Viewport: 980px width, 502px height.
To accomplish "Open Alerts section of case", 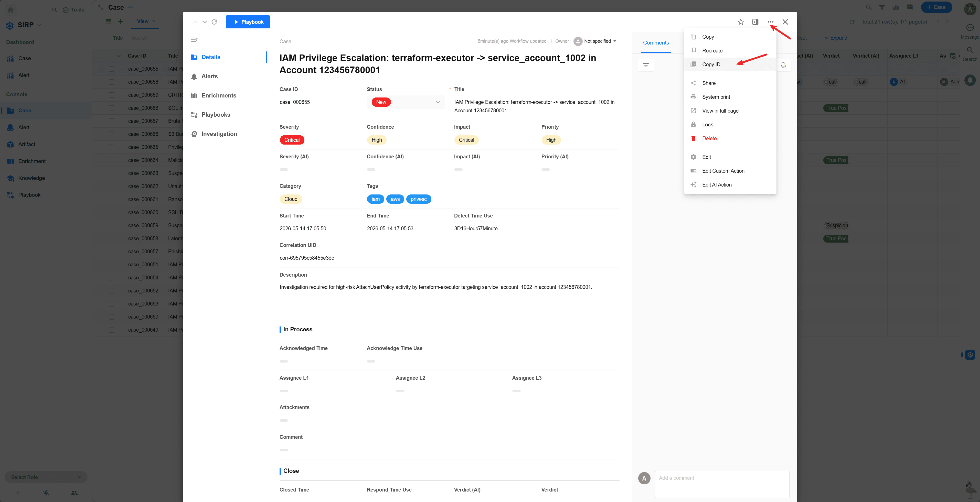I will pyautogui.click(x=210, y=76).
